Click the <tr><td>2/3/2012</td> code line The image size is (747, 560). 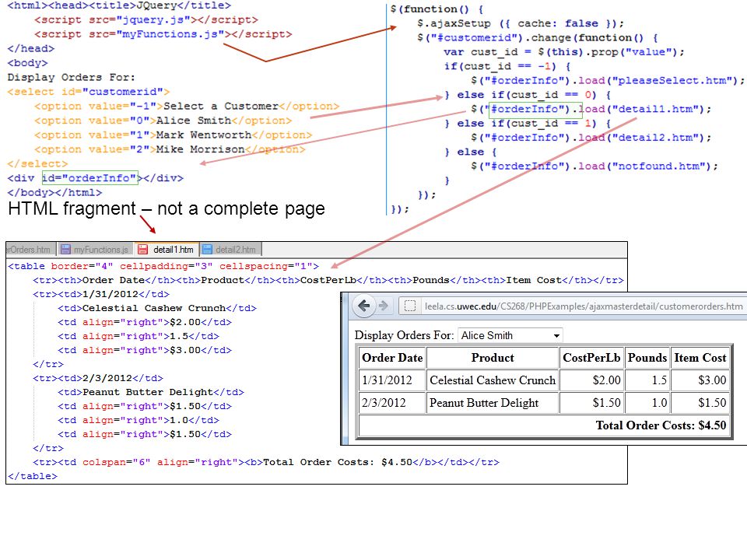point(98,378)
